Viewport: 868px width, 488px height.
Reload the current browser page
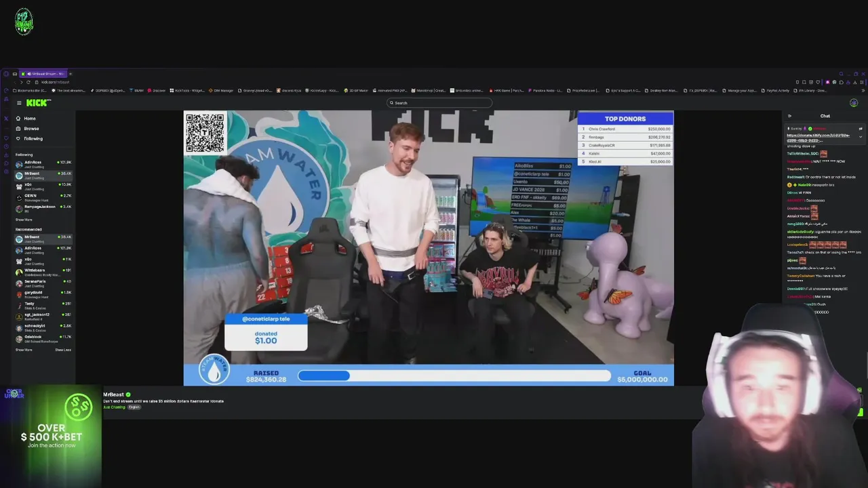tap(28, 82)
